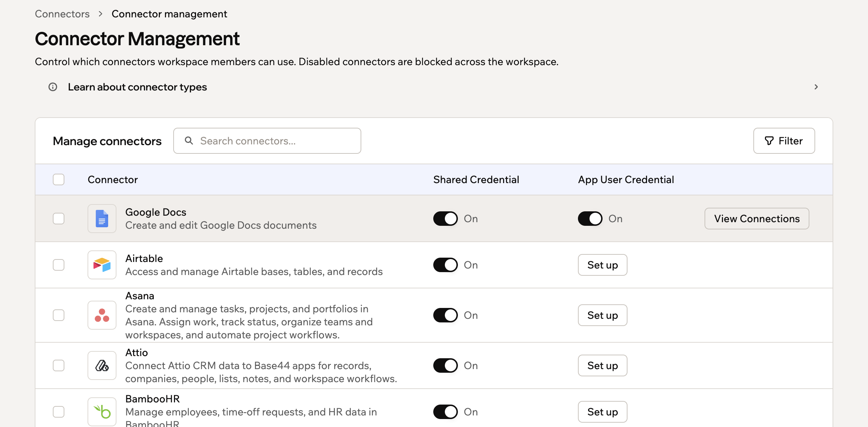Image resolution: width=868 pixels, height=427 pixels.
Task: Click the Shared Credential column header
Action: click(476, 179)
